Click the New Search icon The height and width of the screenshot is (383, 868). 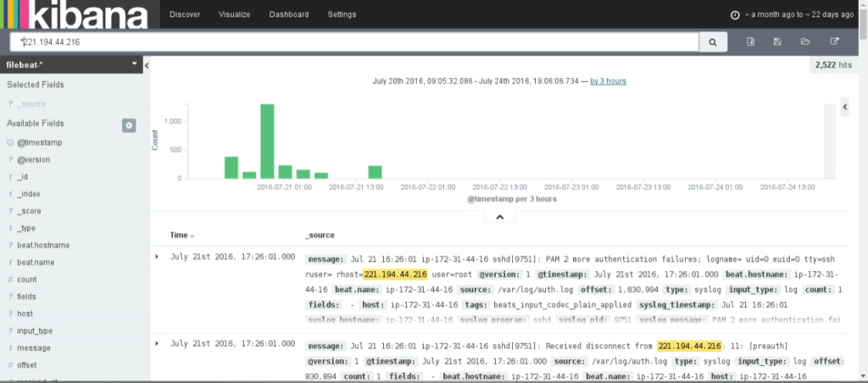(x=751, y=42)
